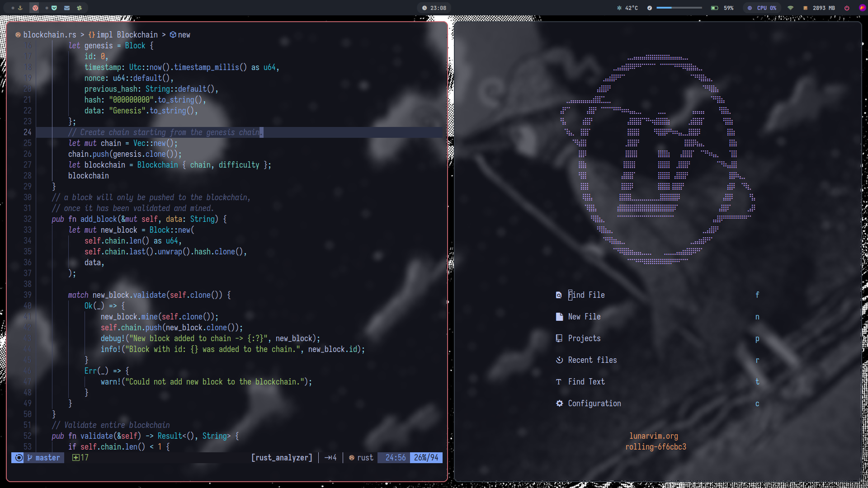Open Projects from the dashboard
The width and height of the screenshot is (868, 488).
coord(584,338)
